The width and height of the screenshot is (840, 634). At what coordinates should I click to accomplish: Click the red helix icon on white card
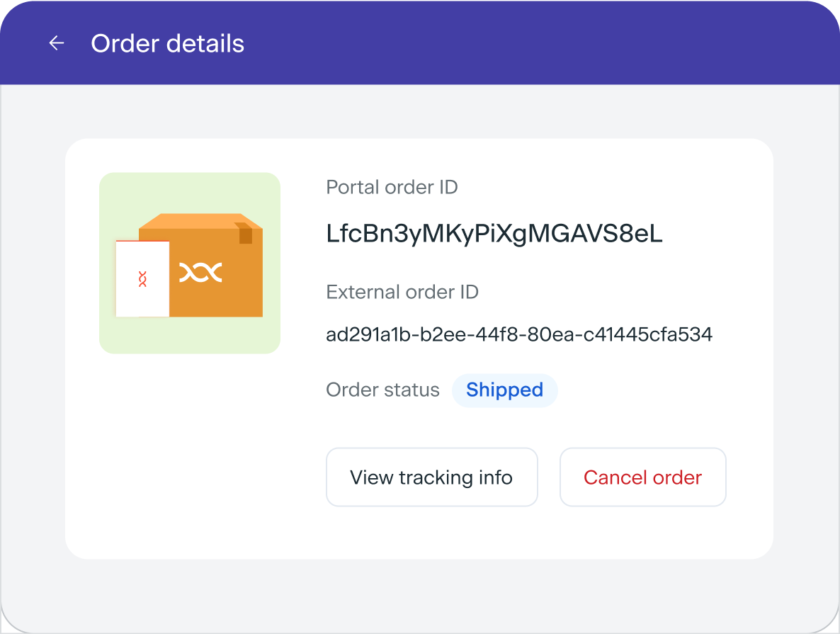point(142,279)
